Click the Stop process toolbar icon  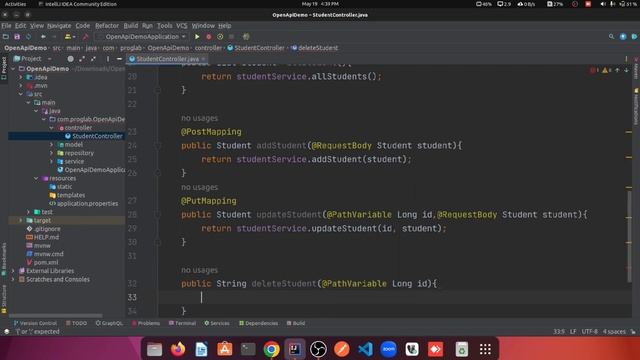click(x=231, y=37)
